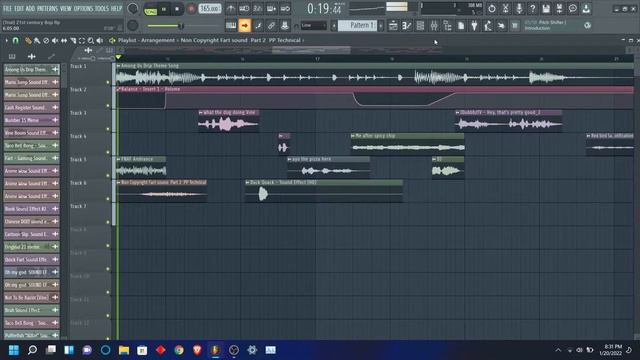
Task: Open the HELP menu
Action: [x=117, y=8]
